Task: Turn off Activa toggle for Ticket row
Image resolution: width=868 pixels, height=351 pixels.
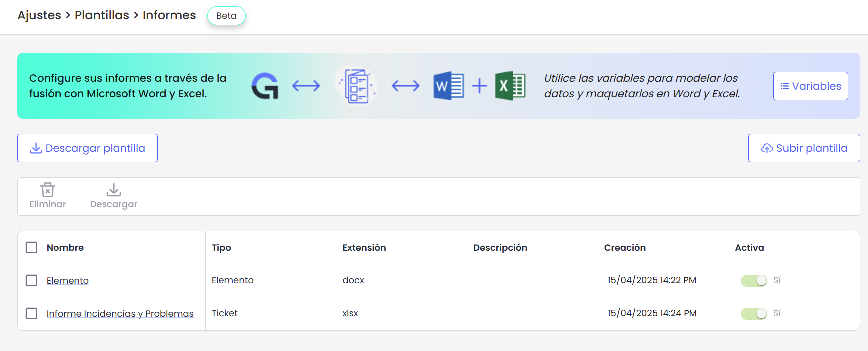Action: (753, 314)
